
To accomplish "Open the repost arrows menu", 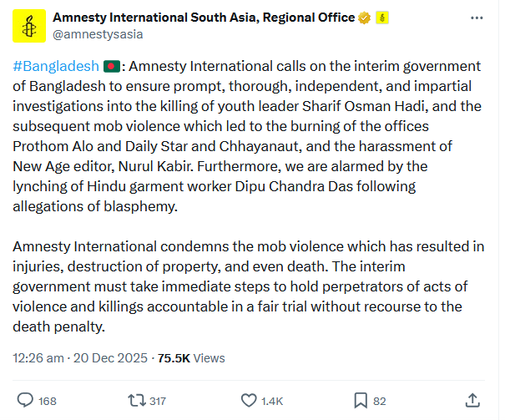I will (x=137, y=400).
